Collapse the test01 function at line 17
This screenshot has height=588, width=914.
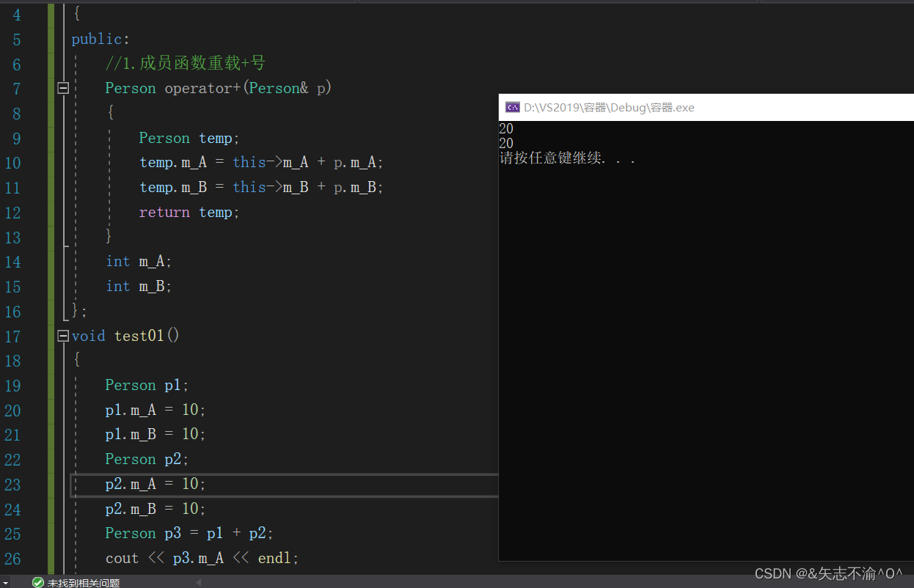63,336
